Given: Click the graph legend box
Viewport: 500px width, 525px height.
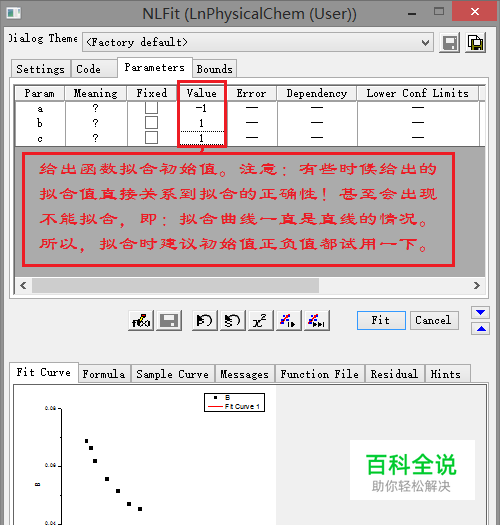Looking at the screenshot, I should tap(234, 402).
